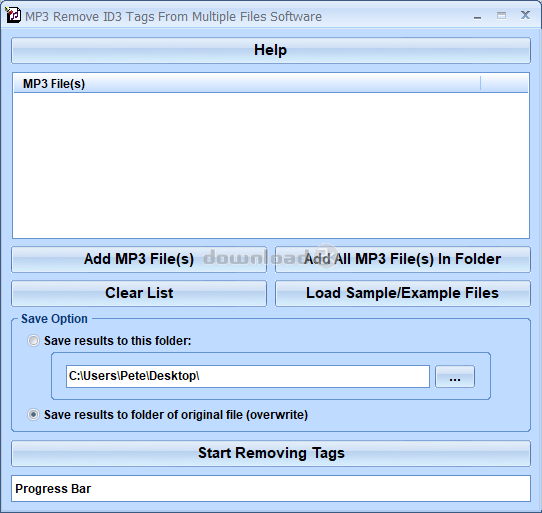Viewport: 542px width, 513px height.
Task: Click the maximize window icon
Action: [x=501, y=16]
